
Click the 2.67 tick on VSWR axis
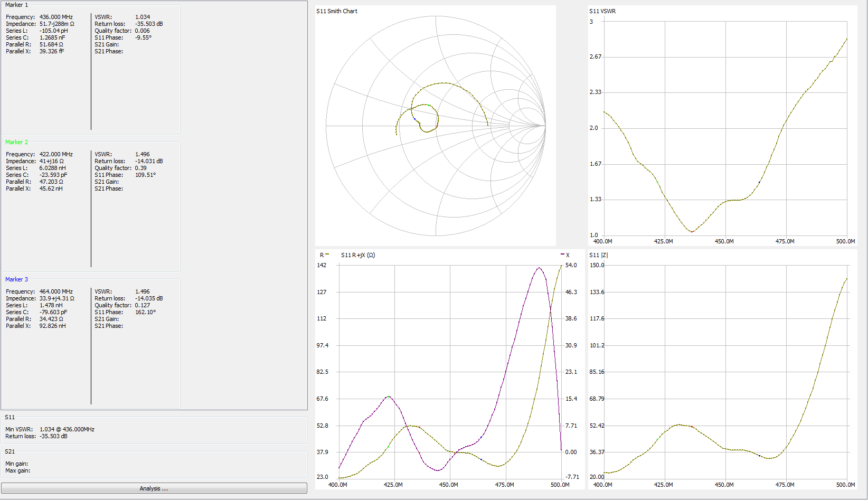click(596, 56)
